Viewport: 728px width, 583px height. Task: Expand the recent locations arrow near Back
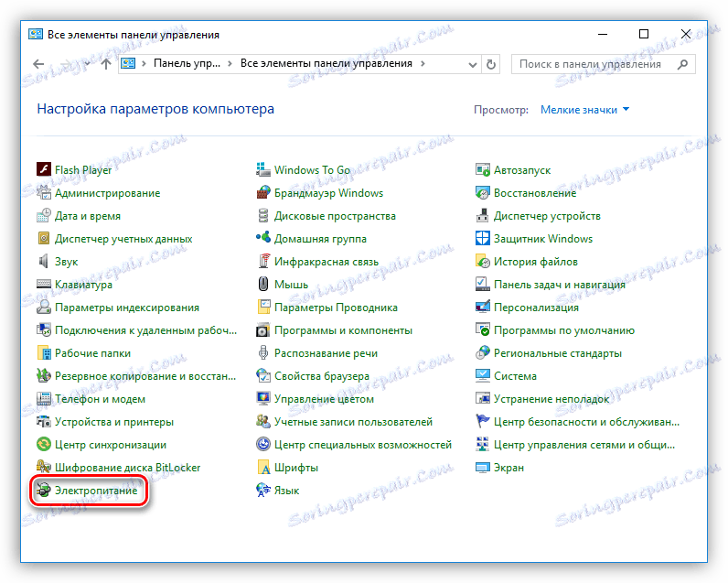[87, 64]
